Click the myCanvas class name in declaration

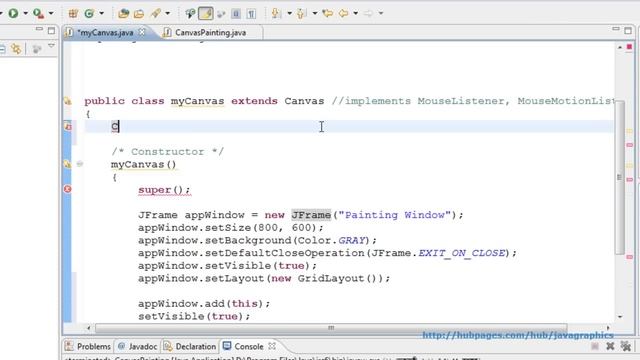coord(198,102)
